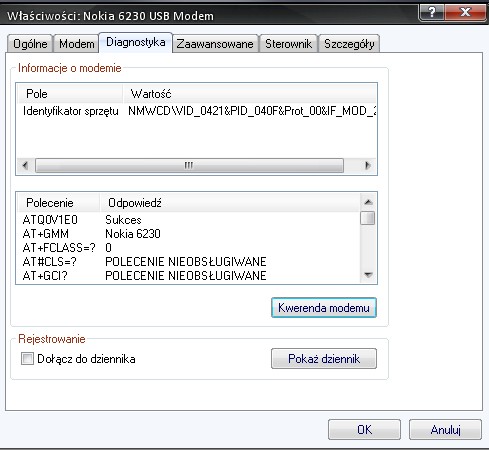The width and height of the screenshot is (489, 450).
Task: Click the Odpowiedź column header
Action: 230,203
